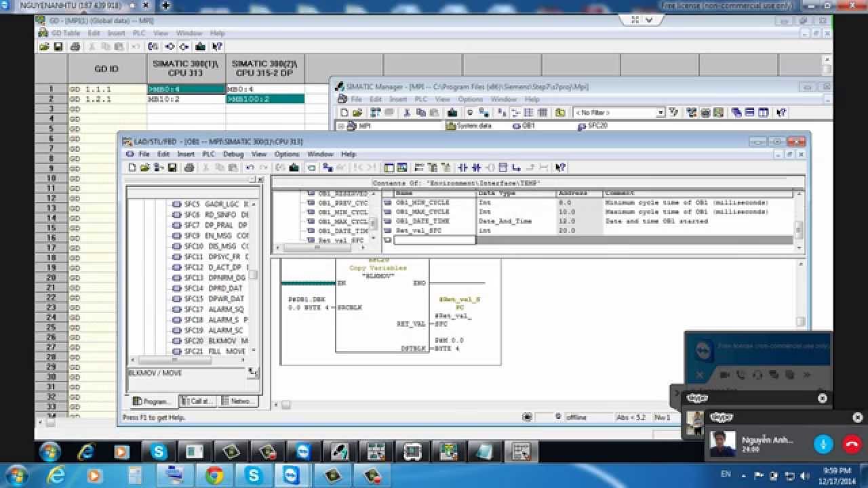Open Options menu in LAD/STL/FBD window
Screen dimensions: 868x488
[287, 154]
